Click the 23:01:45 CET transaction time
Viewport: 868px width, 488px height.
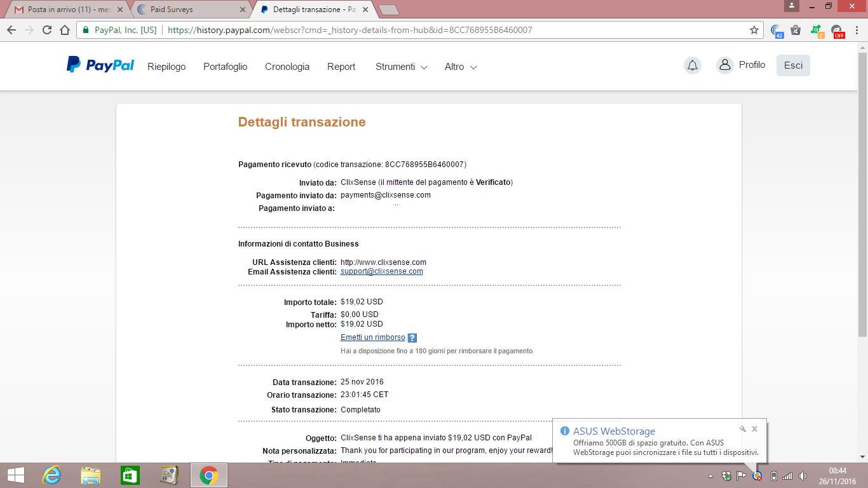(x=364, y=395)
